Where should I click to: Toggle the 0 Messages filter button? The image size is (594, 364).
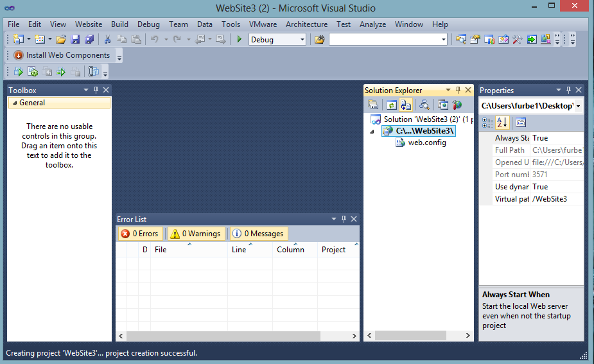point(259,234)
